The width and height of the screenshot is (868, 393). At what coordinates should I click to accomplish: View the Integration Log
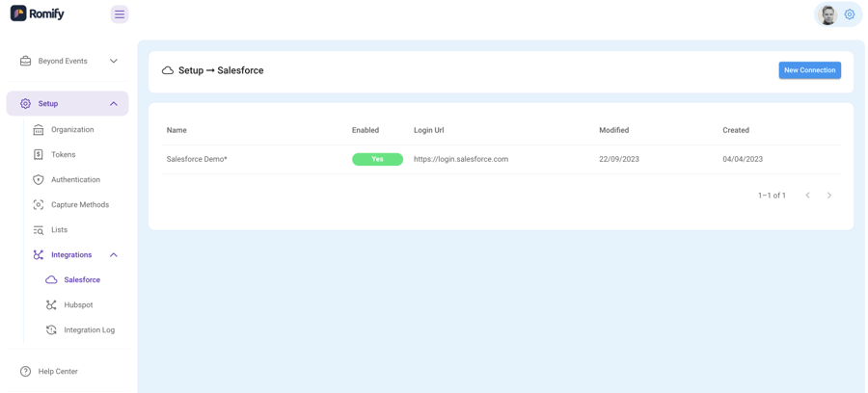89,329
